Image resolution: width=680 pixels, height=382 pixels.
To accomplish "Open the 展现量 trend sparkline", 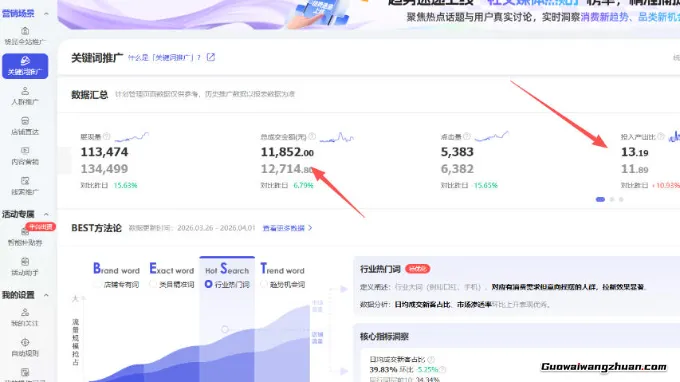I will 131,137.
